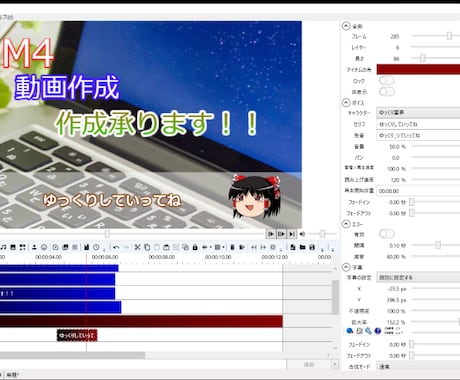Click the play button under the preview
Screen dimensions: 460x380
coord(271,234)
